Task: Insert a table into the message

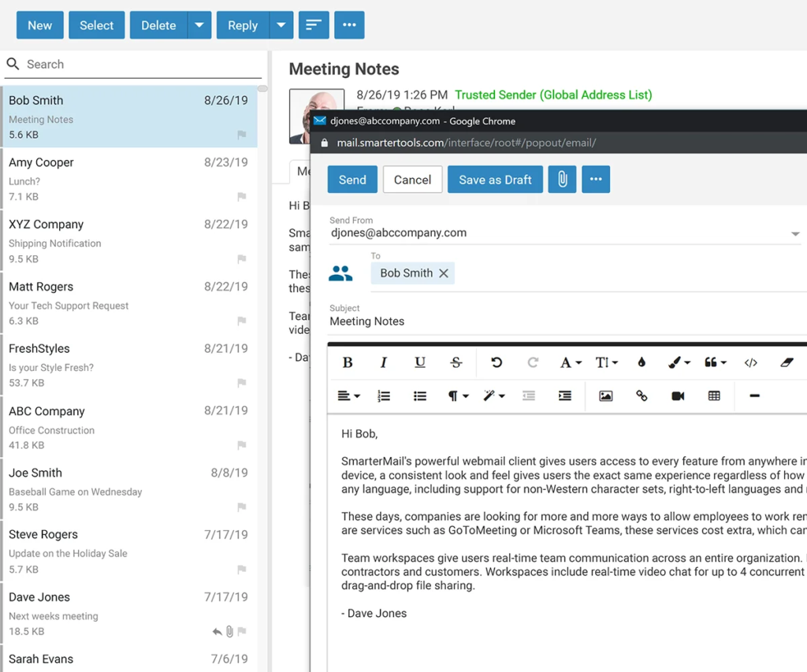Action: coord(714,395)
